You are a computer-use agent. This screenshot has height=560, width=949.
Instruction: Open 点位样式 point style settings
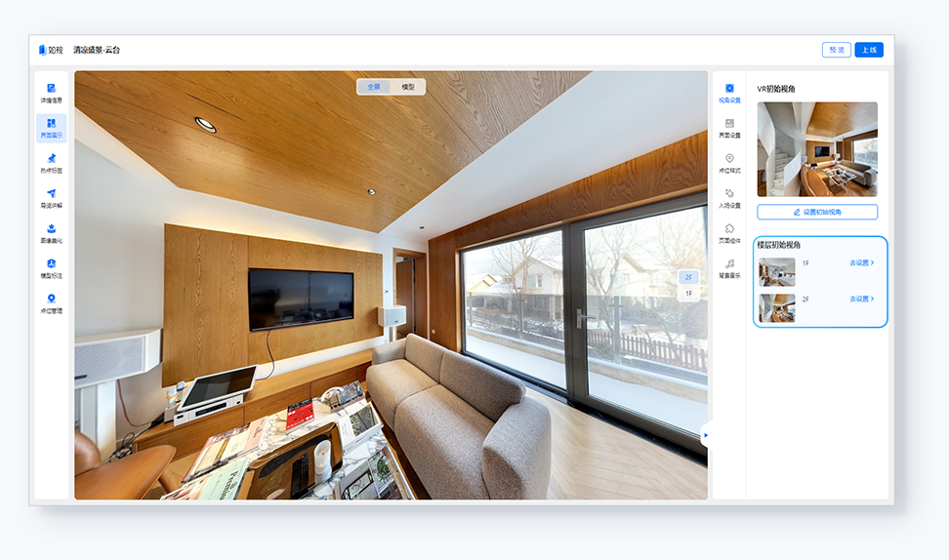point(729,163)
